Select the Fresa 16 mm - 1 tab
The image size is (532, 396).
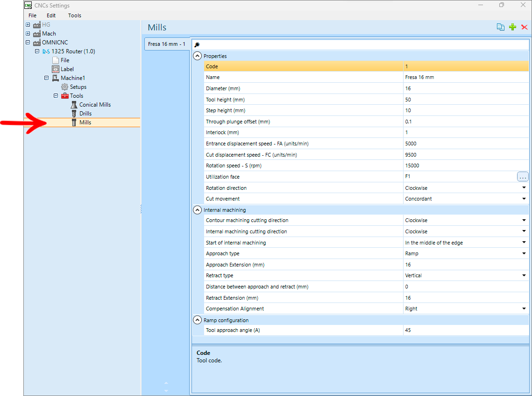tap(167, 44)
